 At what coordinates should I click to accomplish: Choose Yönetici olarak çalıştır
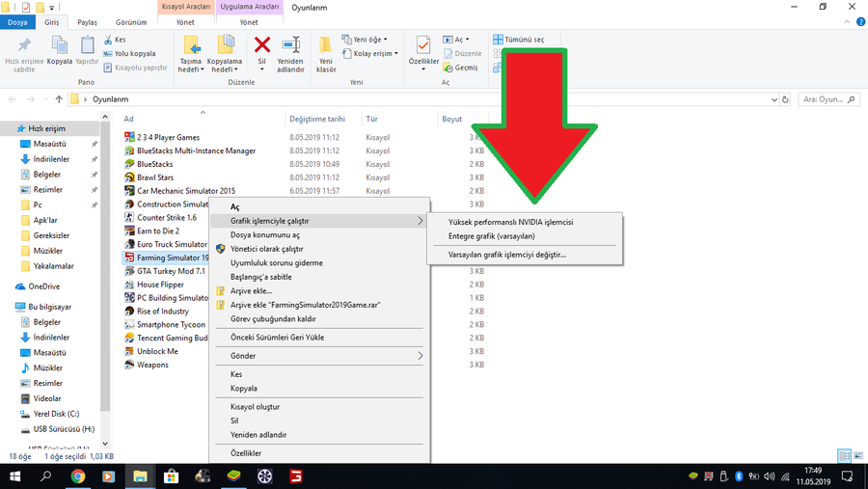[267, 249]
